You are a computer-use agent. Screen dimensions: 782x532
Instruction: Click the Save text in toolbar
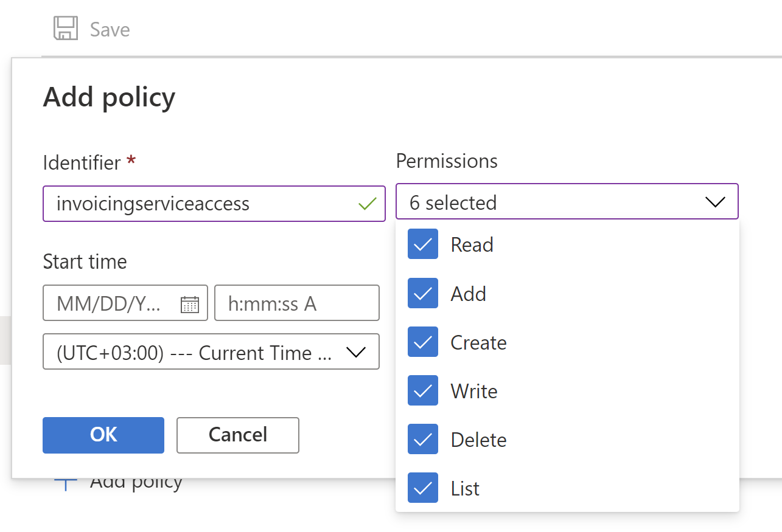click(x=110, y=29)
